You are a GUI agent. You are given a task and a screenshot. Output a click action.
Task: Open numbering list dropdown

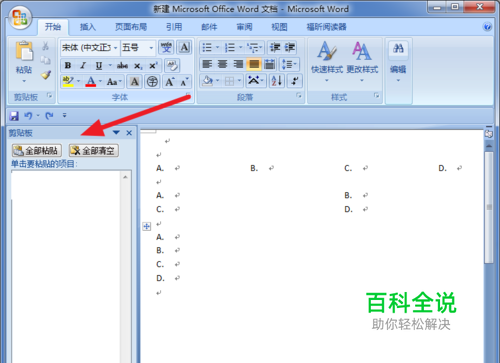click(x=240, y=47)
